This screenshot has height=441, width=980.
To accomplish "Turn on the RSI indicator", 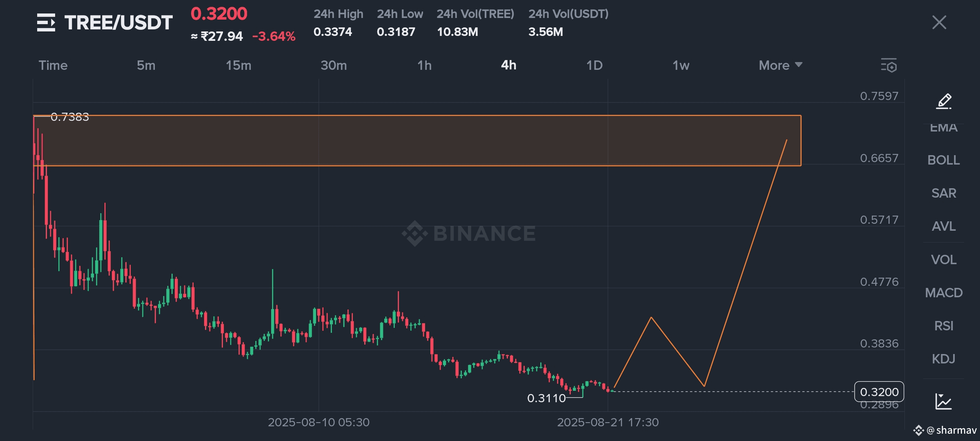I will pos(943,326).
